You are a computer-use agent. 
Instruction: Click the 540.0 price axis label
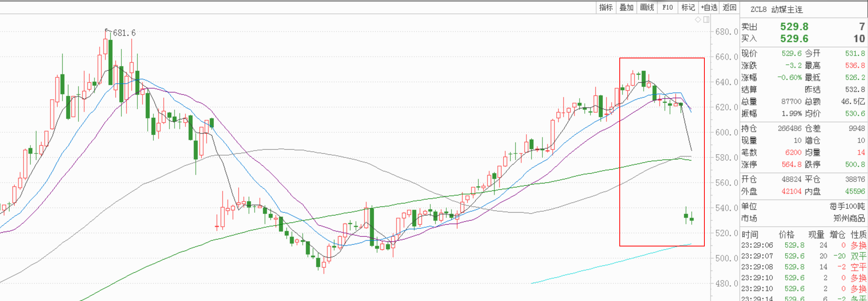[727, 208]
